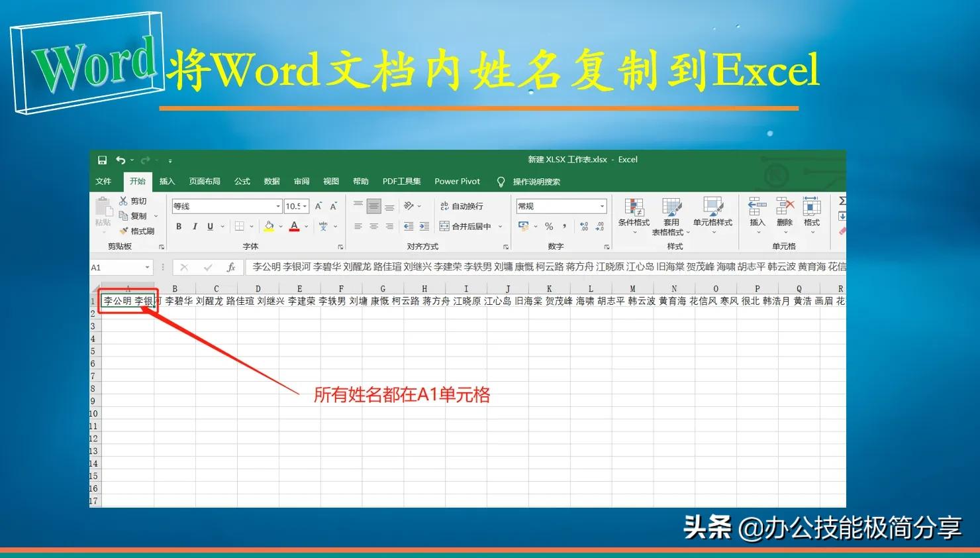Open the font name dropdown

(x=277, y=206)
